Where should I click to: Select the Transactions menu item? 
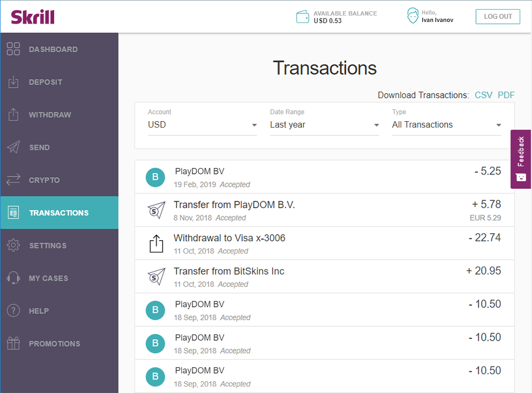(x=59, y=213)
